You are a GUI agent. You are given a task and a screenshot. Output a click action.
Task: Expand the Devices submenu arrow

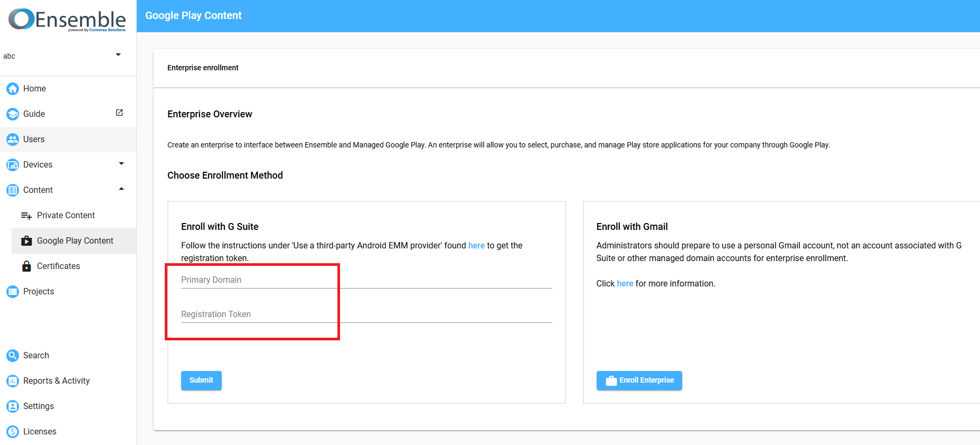coord(121,164)
